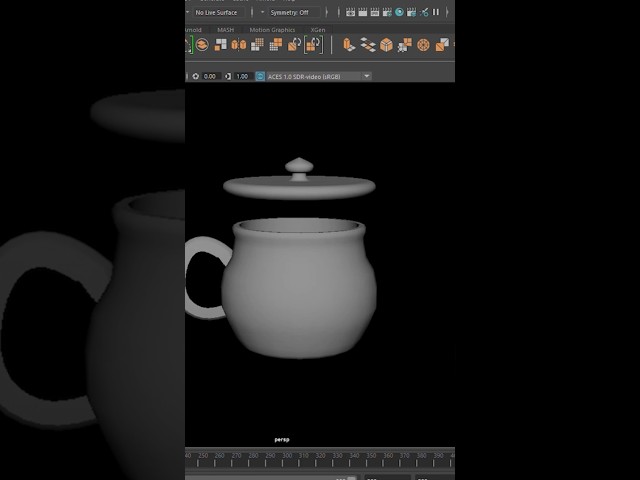Click the No Live Surface field
The width and height of the screenshot is (640, 480).
coord(218,13)
